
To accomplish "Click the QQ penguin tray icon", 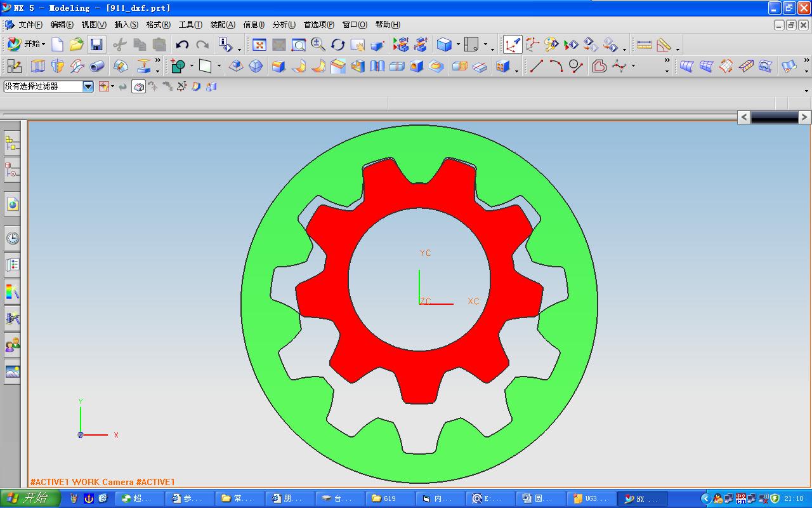I will click(717, 498).
